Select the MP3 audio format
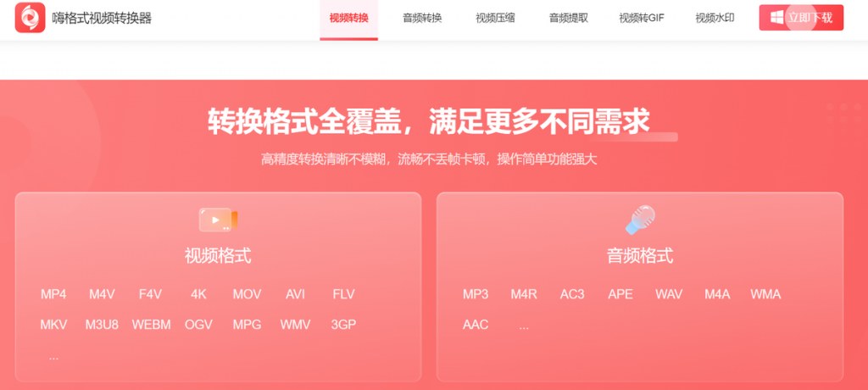The width and height of the screenshot is (868, 390). 476,294
